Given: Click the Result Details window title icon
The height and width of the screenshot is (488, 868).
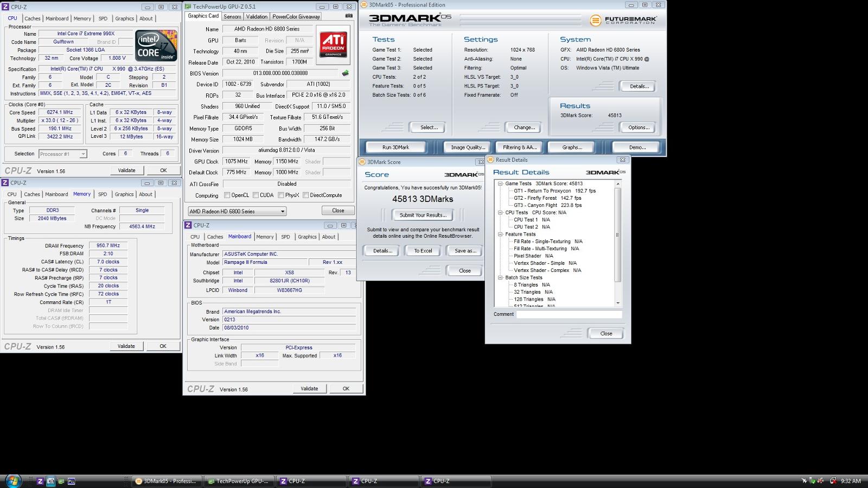Looking at the screenshot, I should [x=490, y=160].
